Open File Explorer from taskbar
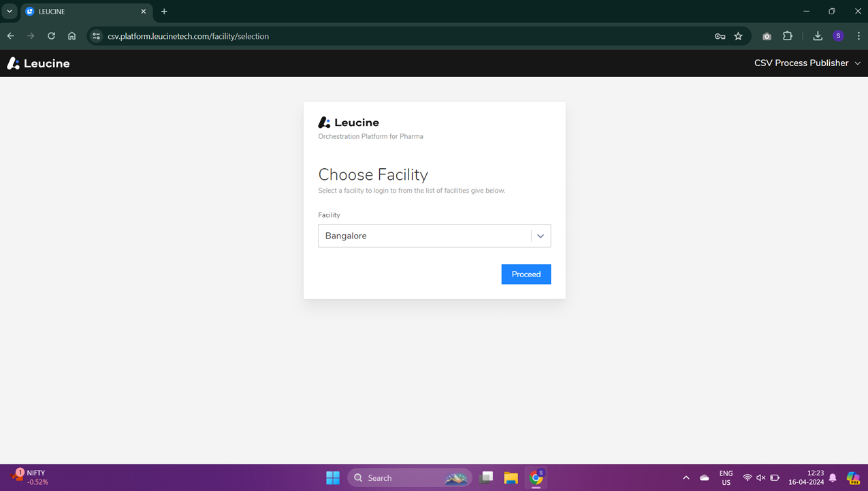 pos(511,478)
